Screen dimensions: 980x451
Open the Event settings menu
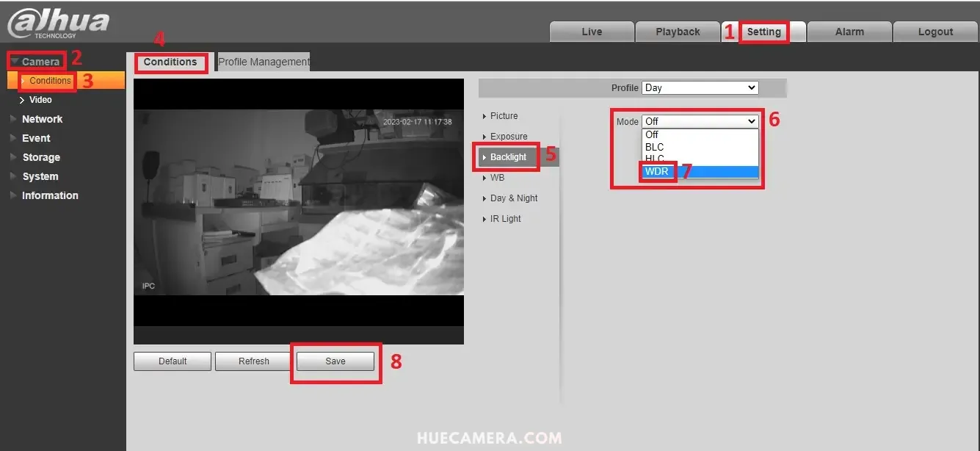pyautogui.click(x=35, y=137)
